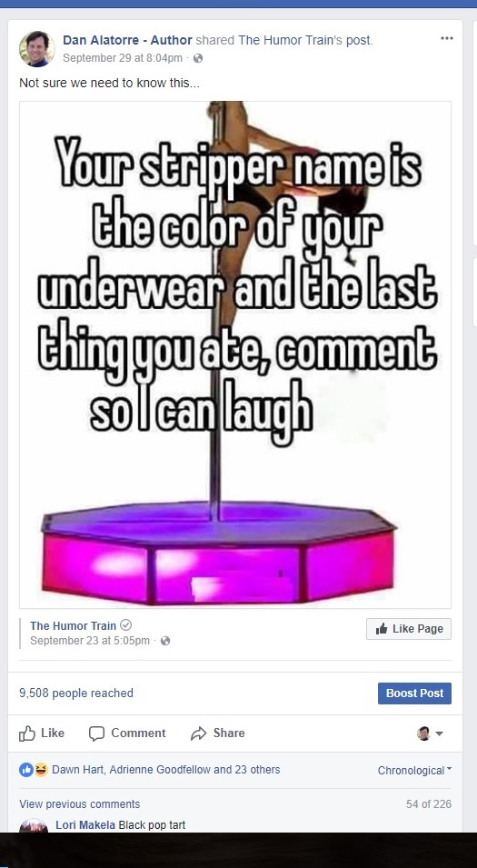The height and width of the screenshot is (868, 477).
Task: Click the Share arrow icon
Action: point(198,733)
